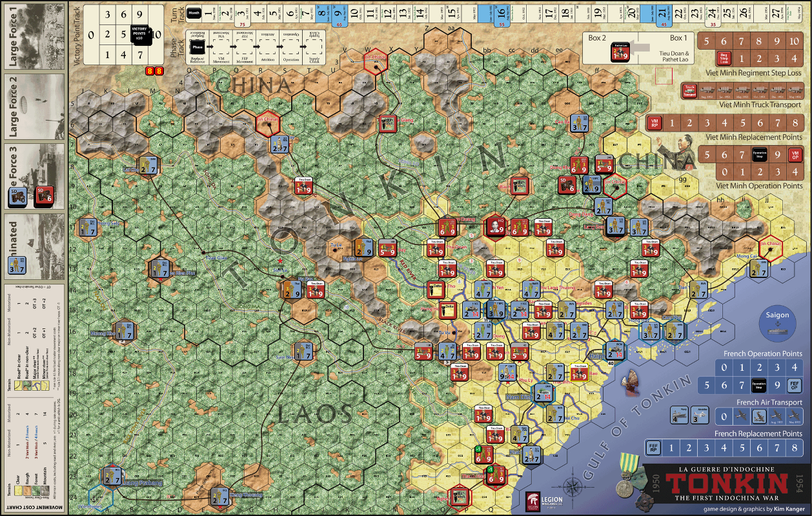
Task: Select the VM RP marker
Action: pyautogui.click(x=655, y=123)
